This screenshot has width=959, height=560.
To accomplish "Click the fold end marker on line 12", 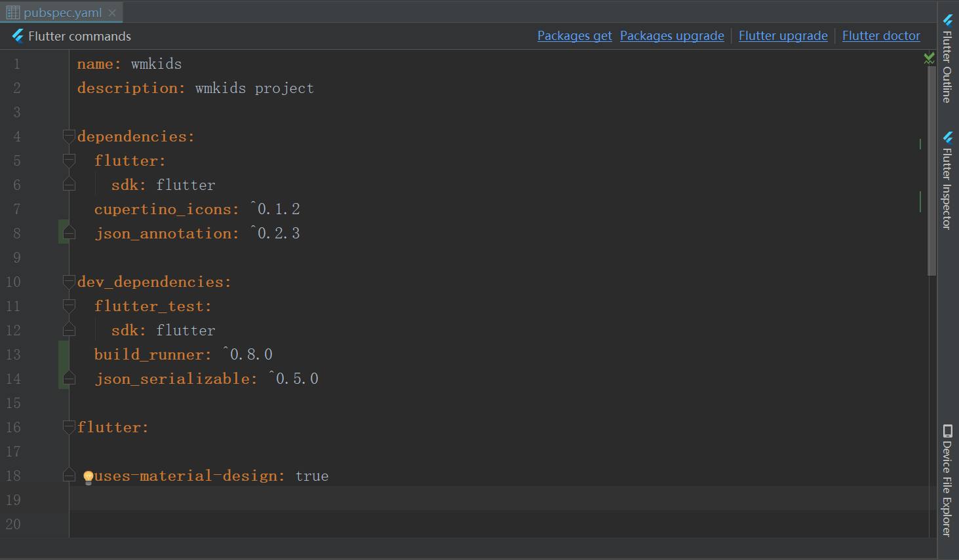I will 69,330.
